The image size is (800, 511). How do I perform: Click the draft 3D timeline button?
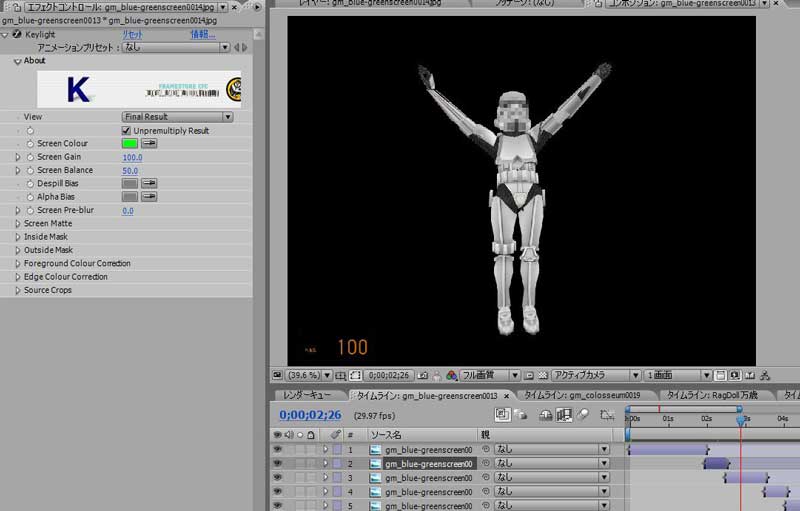click(x=520, y=415)
